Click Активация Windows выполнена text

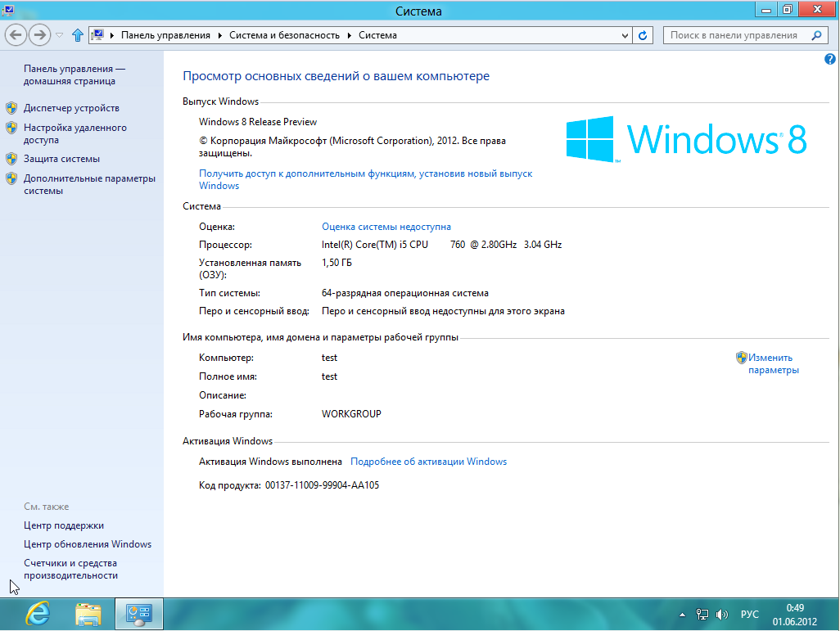[270, 462]
